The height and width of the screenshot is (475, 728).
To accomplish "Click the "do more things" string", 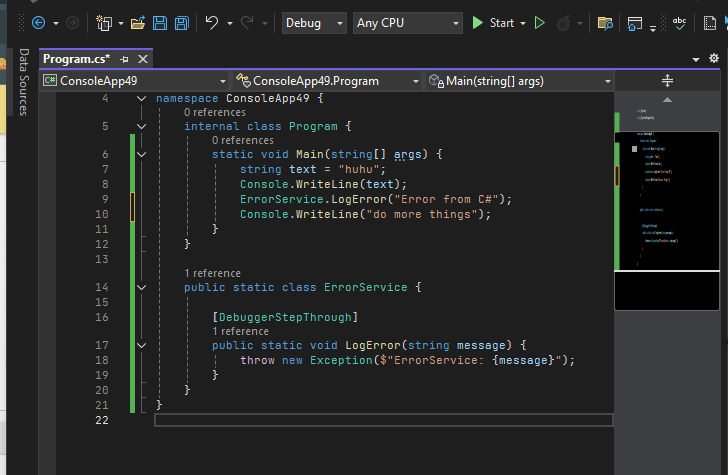I will (422, 215).
